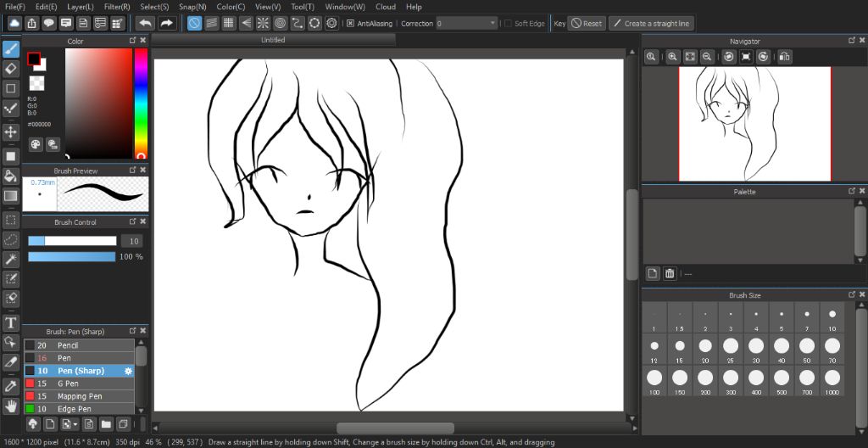The image size is (868, 448).
Task: Click the Undo arrow in the toolbar
Action: (146, 23)
